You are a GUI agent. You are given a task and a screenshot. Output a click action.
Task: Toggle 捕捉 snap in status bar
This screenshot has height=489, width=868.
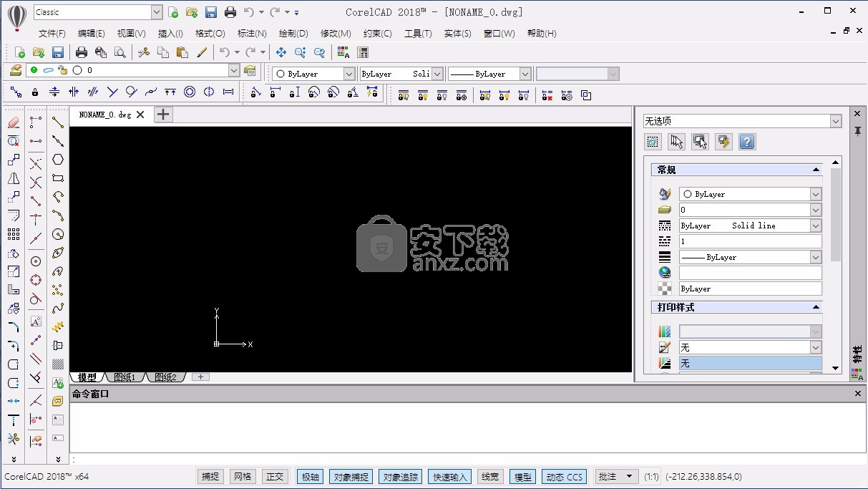[210, 477]
